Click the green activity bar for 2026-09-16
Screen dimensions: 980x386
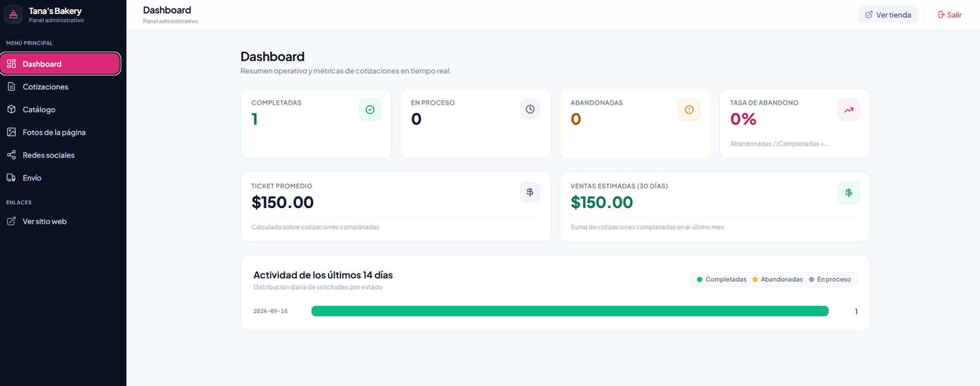[570, 311]
